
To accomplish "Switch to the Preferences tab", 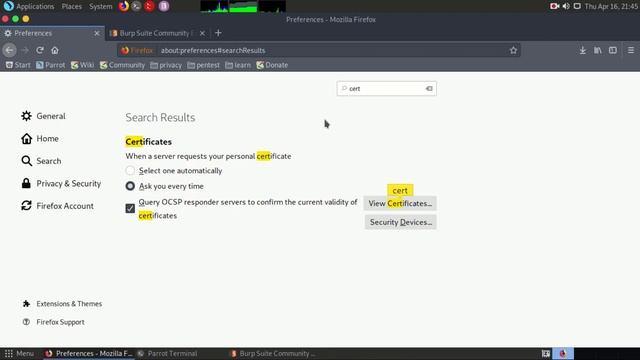I will point(52,33).
